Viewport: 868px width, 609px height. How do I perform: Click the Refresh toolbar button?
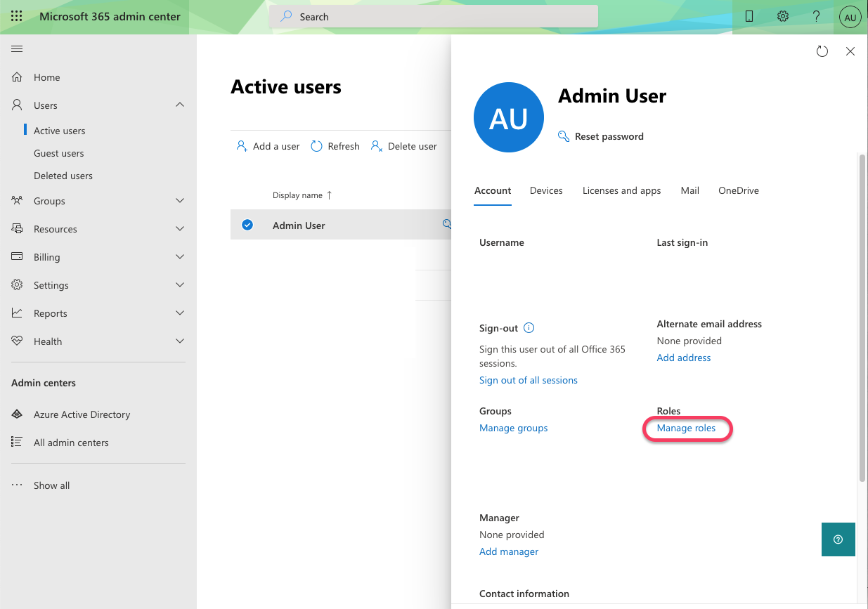(x=335, y=146)
